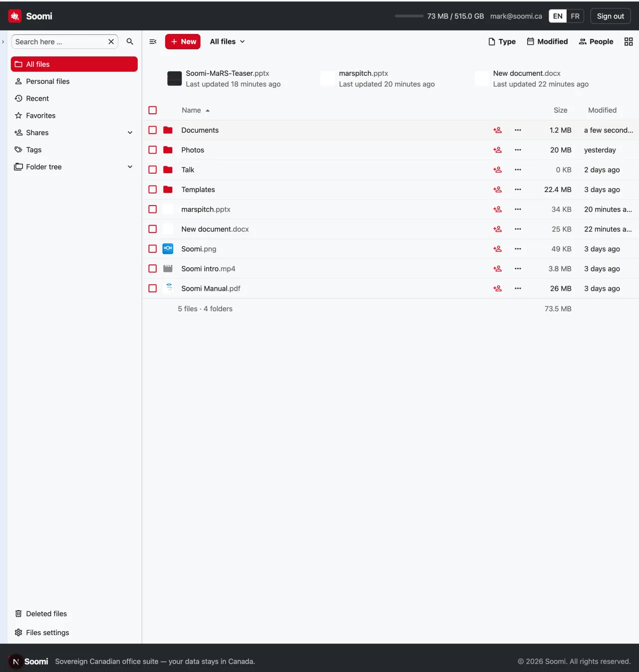
Task: Switch language to FR
Action: click(x=575, y=16)
